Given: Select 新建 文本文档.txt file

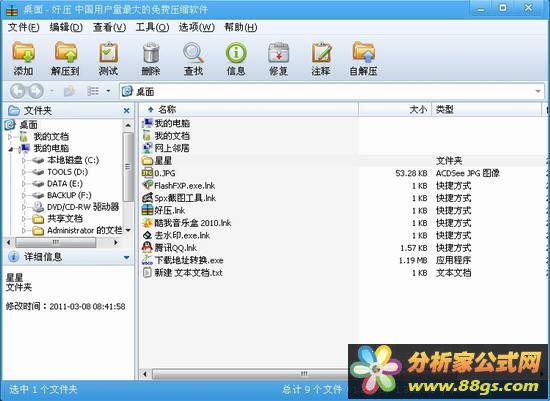Looking at the screenshot, I should pos(188,273).
